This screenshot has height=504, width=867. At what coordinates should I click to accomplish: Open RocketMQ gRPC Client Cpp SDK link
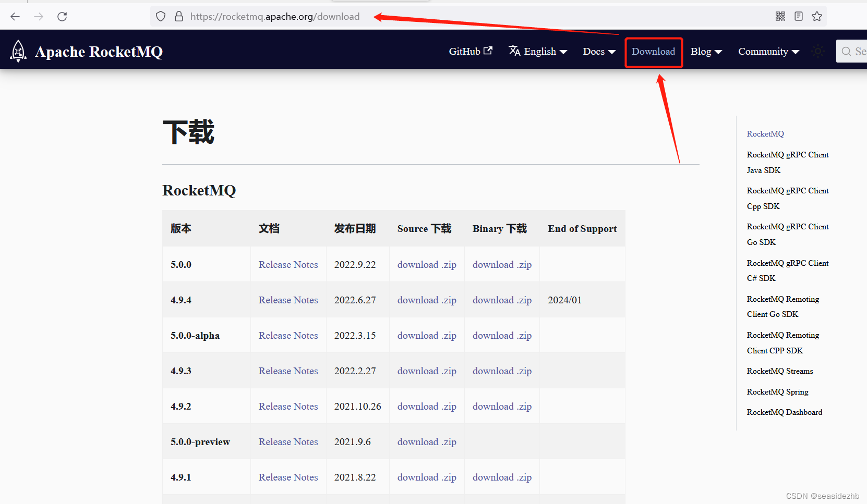(788, 199)
